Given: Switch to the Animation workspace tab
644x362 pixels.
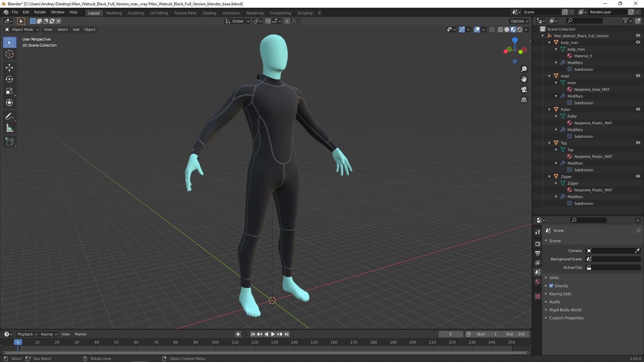Looking at the screenshot, I should [x=231, y=13].
